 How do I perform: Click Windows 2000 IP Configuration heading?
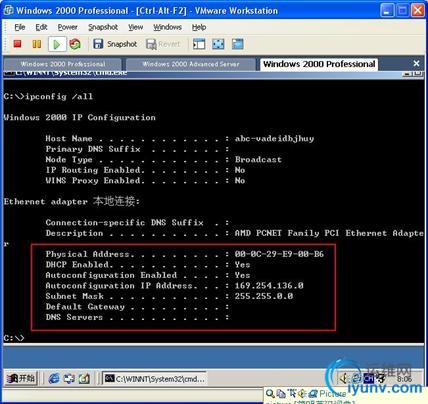[x=79, y=118]
